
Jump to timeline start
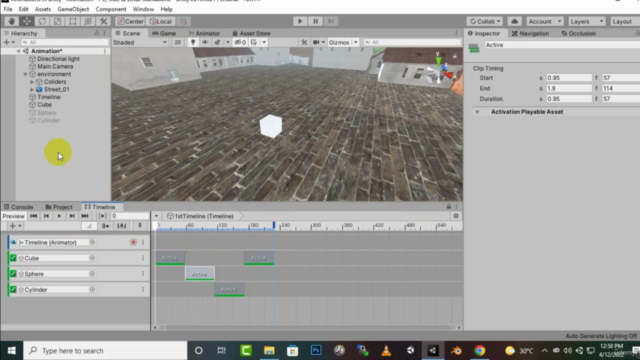(33, 216)
